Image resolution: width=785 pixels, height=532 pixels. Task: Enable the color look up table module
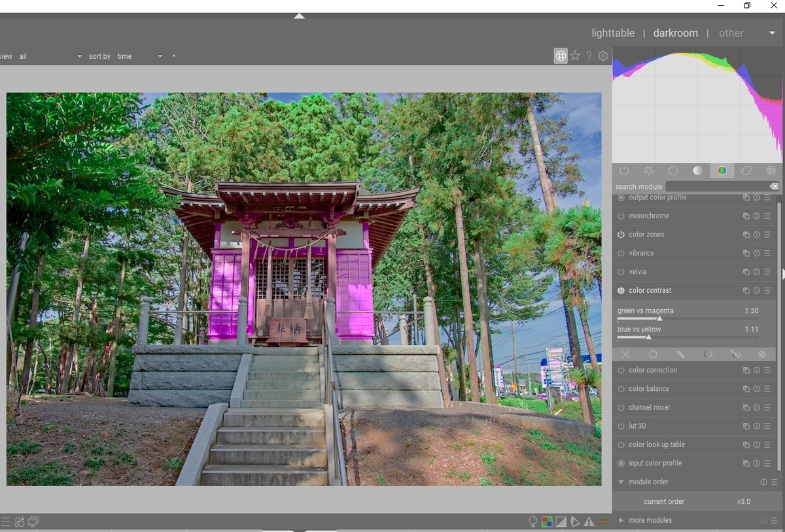621,444
